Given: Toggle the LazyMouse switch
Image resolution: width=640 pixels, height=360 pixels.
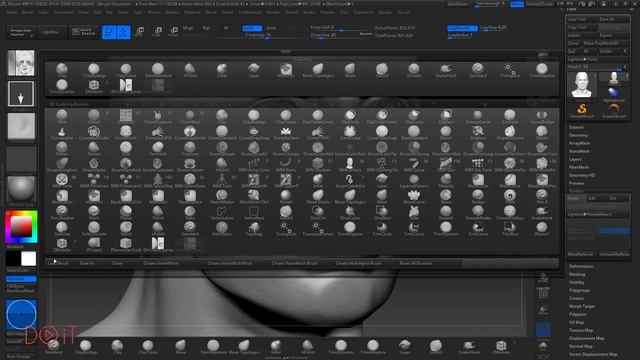Looking at the screenshot, I should point(462,28).
